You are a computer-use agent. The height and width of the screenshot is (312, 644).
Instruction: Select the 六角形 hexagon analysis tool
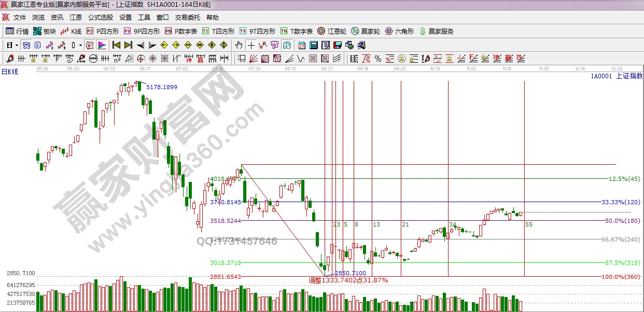pyautogui.click(x=394, y=31)
